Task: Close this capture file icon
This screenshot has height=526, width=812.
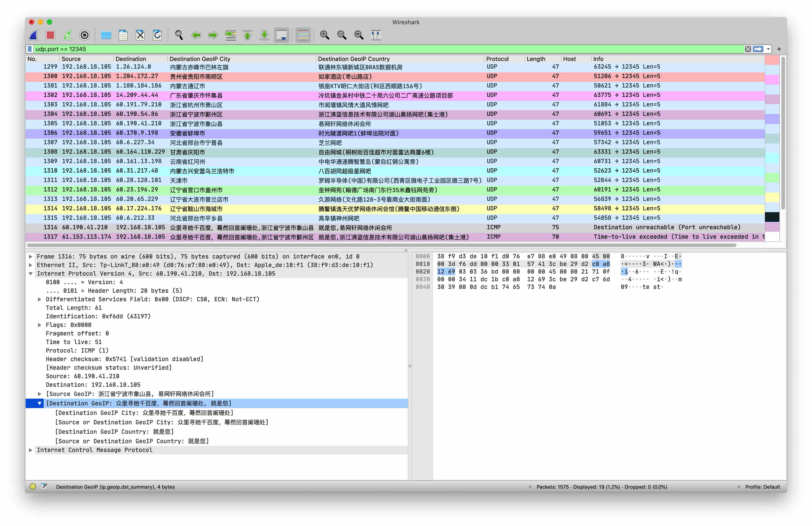Action: (140, 35)
